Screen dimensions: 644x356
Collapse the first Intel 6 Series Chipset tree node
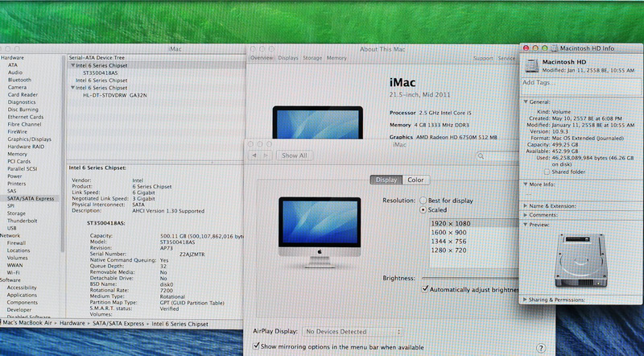tap(72, 65)
